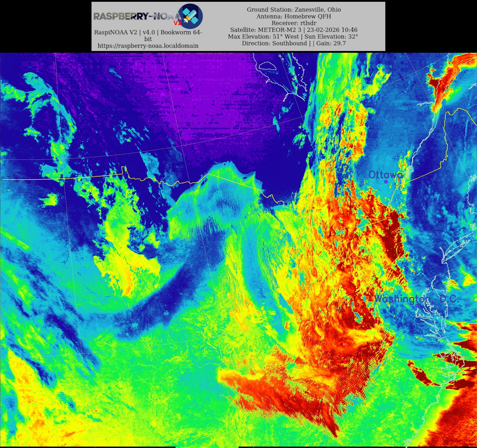Click the red V2 badge on logo
477x448 pixels.
(x=178, y=23)
